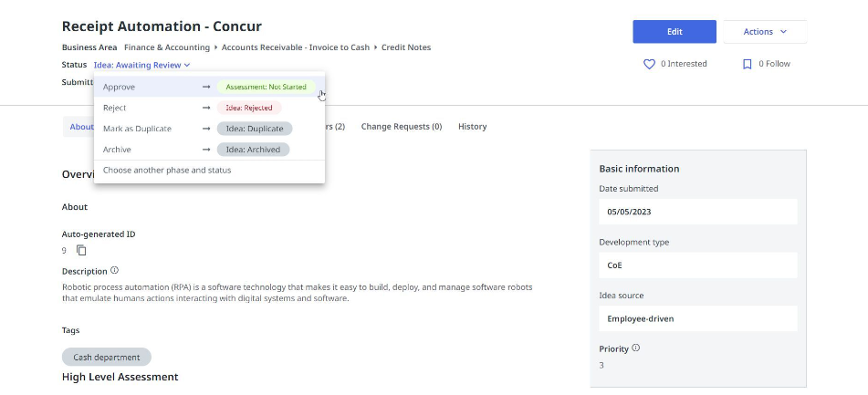The width and height of the screenshot is (868, 395).
Task: Copy the auto-generated ID with copy icon
Action: coord(81,251)
